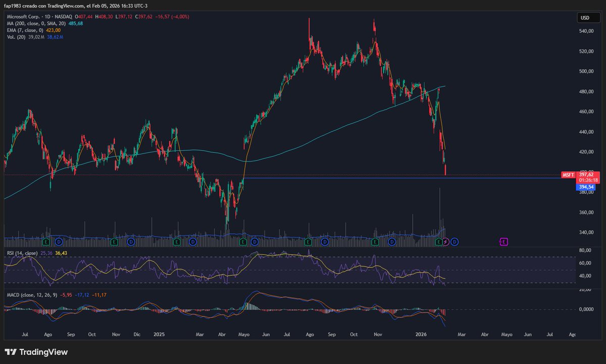Click the 2025 label on time axis
This screenshot has height=364, width=606.
160,334
